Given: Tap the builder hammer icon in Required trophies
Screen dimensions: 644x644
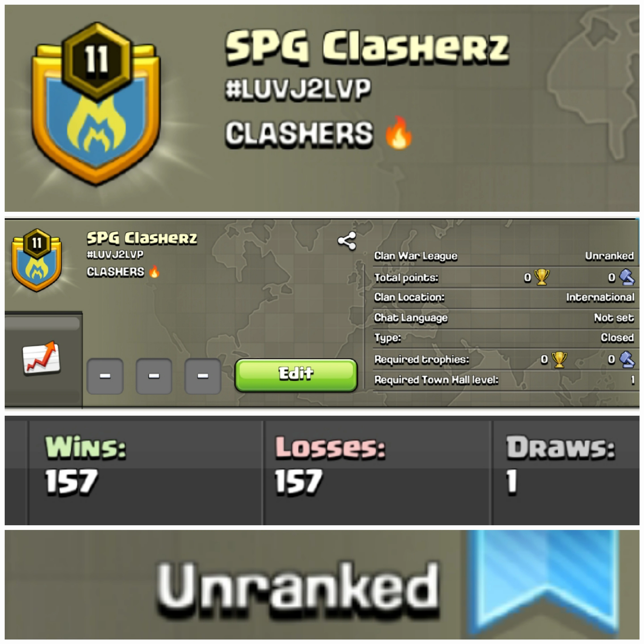Looking at the screenshot, I should click(627, 359).
